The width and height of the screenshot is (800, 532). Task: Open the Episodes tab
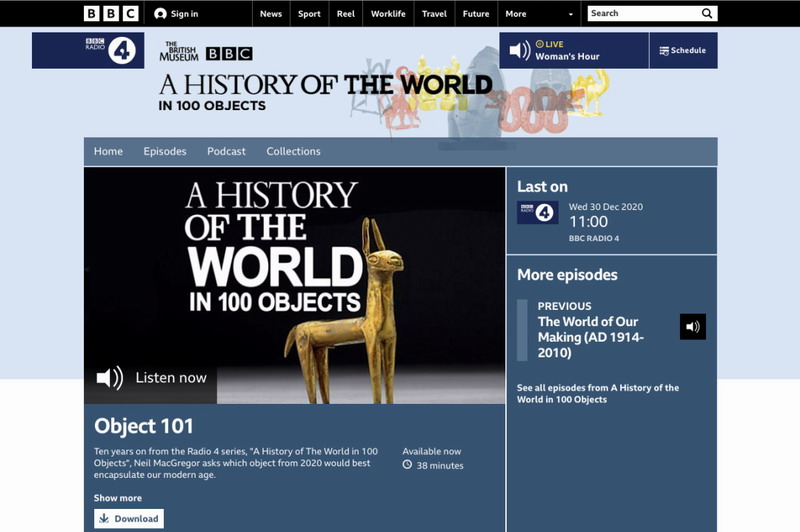coord(165,152)
